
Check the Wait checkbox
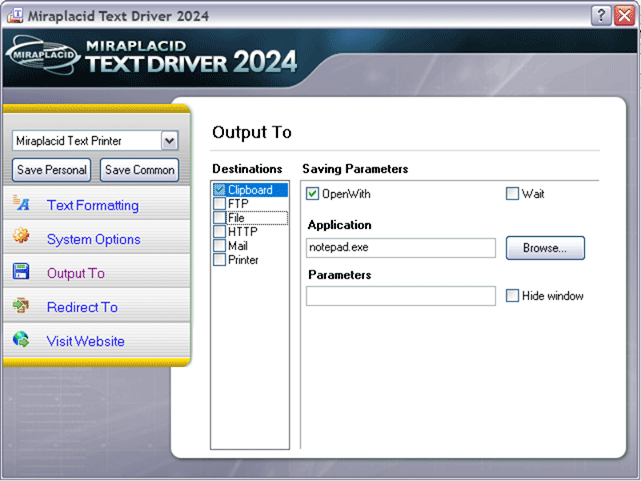point(512,194)
